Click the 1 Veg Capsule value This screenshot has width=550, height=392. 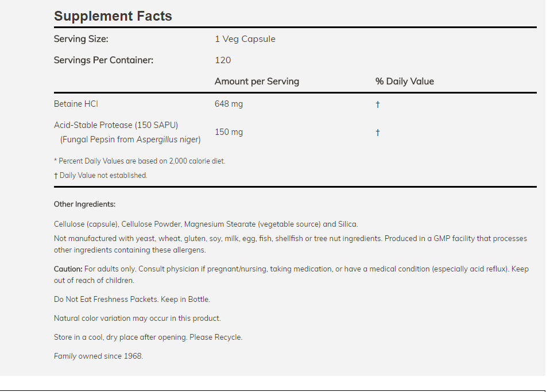(245, 39)
